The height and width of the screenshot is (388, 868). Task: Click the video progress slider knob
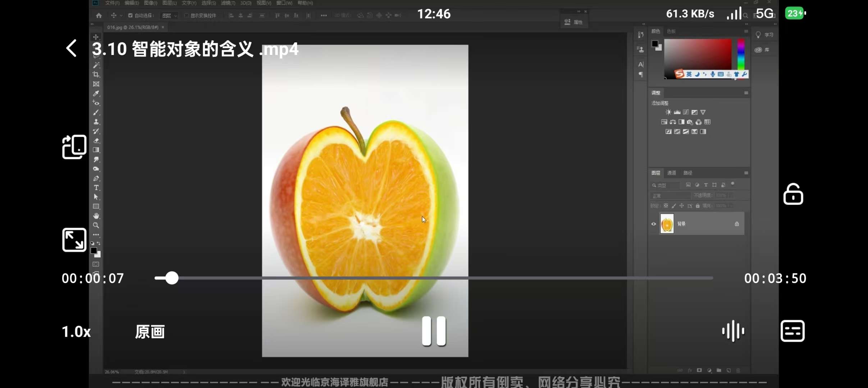(x=172, y=278)
